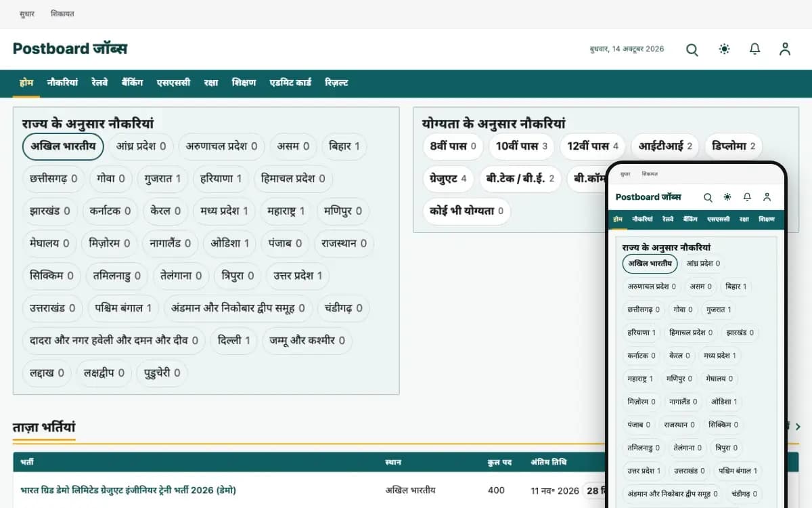812x508 pixels.
Task: Select कर्नाटक chip in desktop state filter
Action: [110, 211]
